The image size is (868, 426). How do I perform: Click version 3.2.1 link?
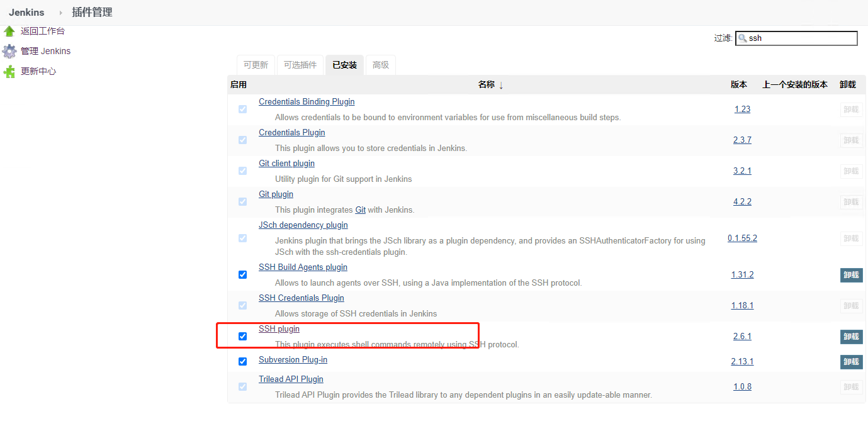pyautogui.click(x=742, y=171)
